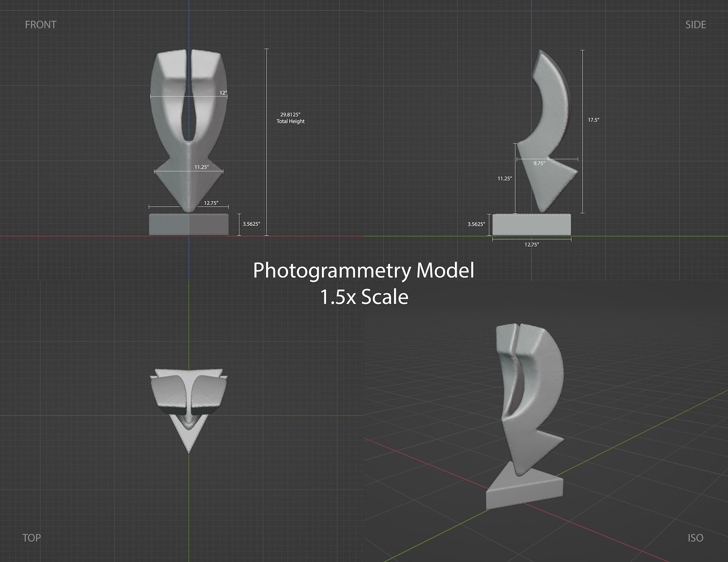Click the 9.75" depth dimension in side view
The width and height of the screenshot is (728, 562).
click(x=539, y=163)
